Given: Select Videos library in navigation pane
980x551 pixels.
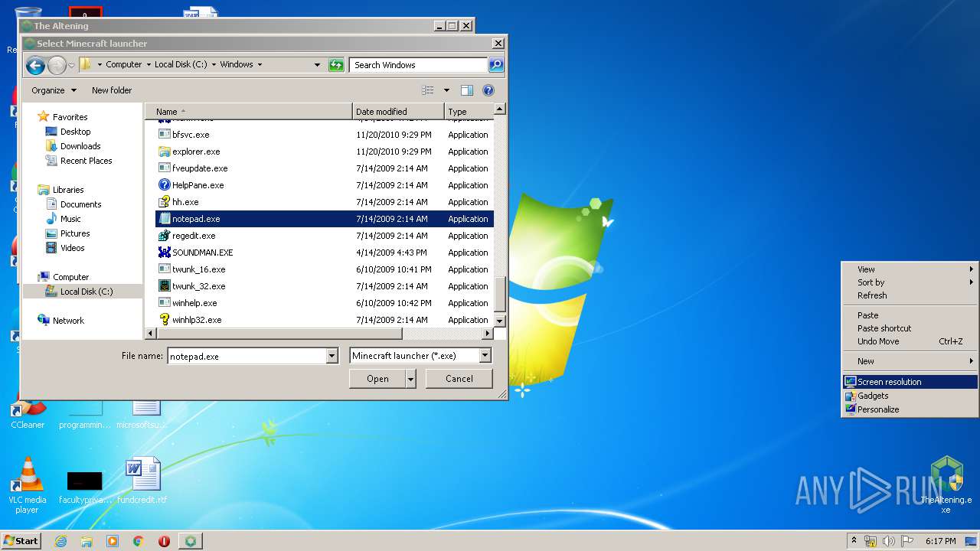Looking at the screenshot, I should [x=72, y=248].
